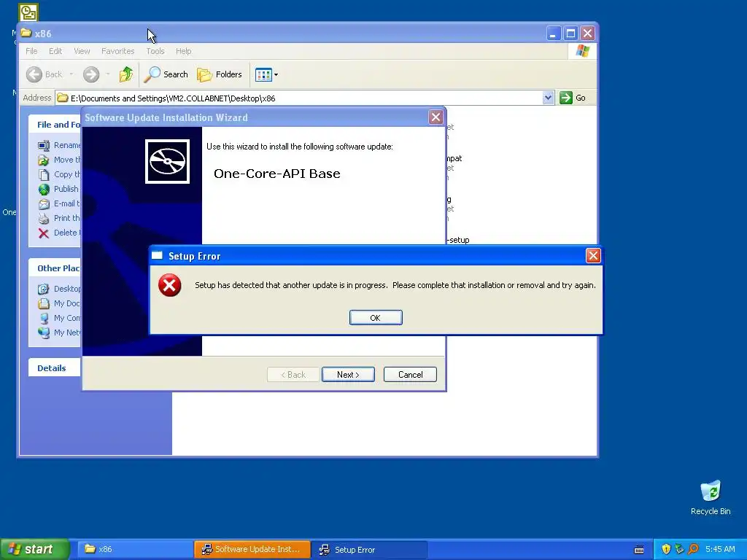747x560 pixels.
Task: Open the File menu in Explorer
Action: 31,51
